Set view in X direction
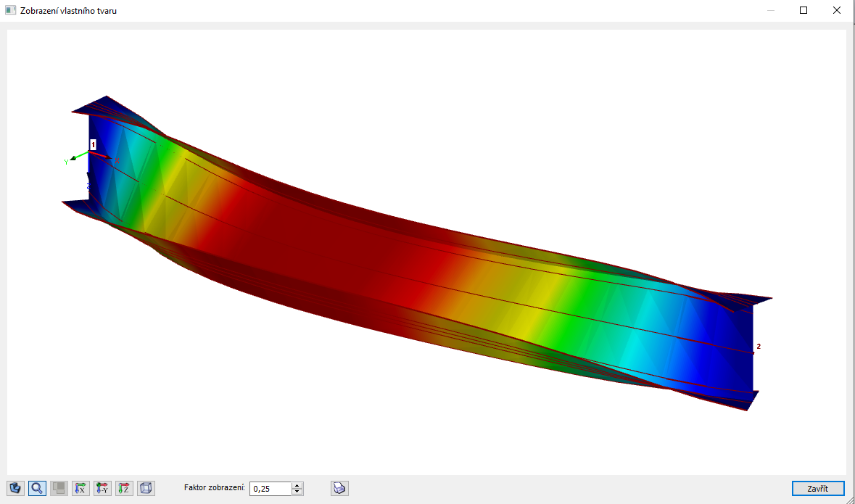 tap(80, 488)
